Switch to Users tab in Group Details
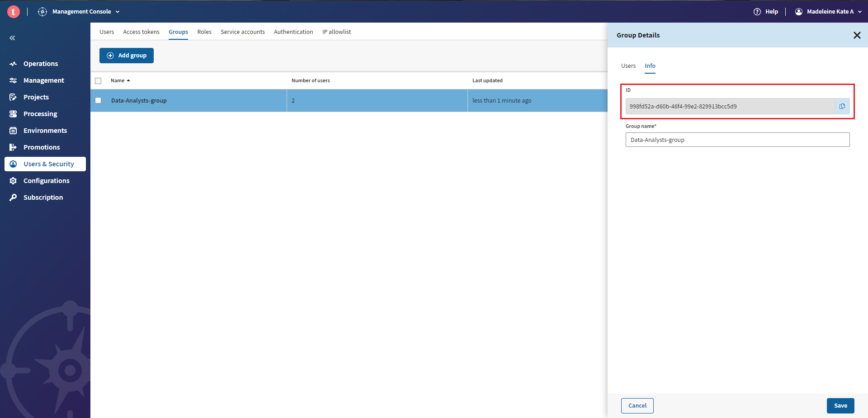The image size is (868, 418). [628, 66]
